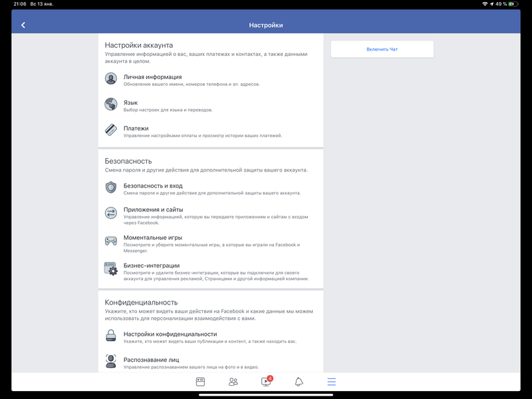Open Личная информация settings
The image size is (532, 399).
coord(211,79)
